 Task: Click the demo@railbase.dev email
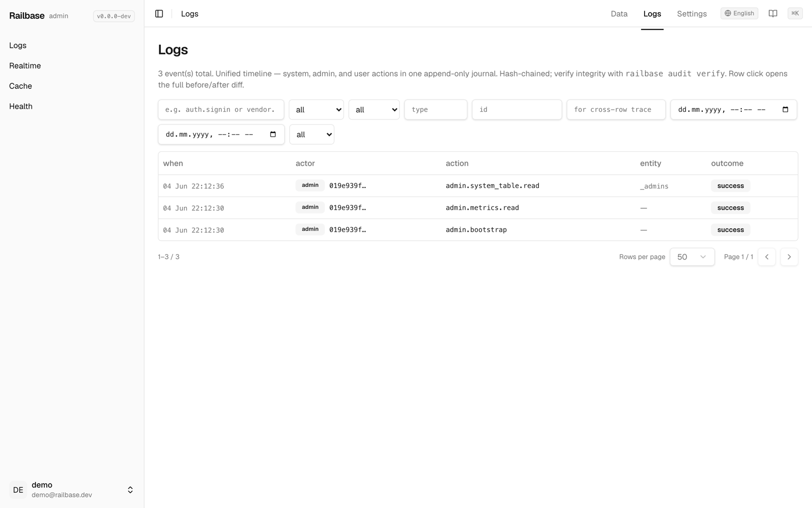62,495
